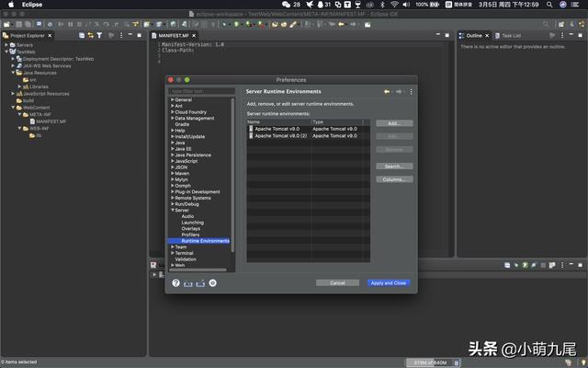The image size is (588, 368).
Task: Maximize the Project Explorer panel
Action: 139,35
